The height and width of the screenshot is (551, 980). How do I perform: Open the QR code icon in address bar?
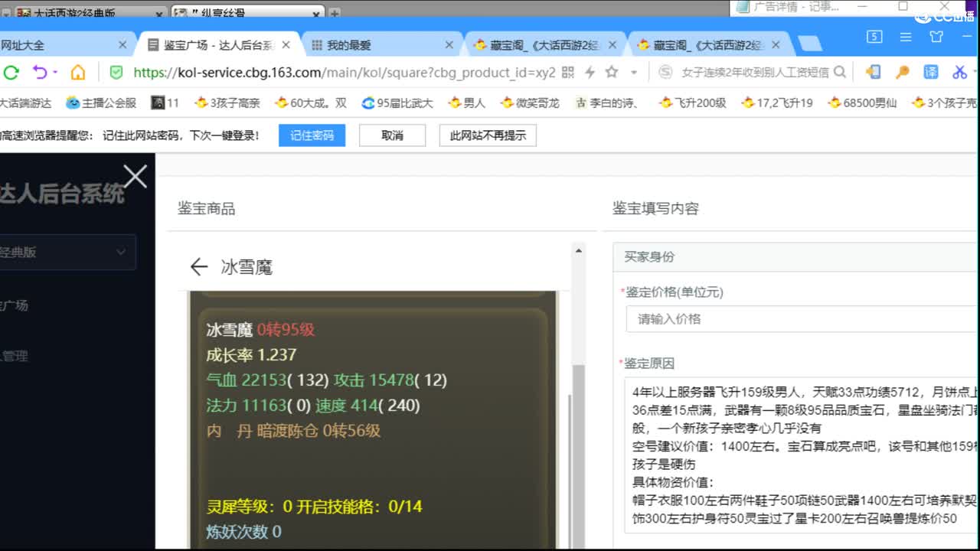coord(568,73)
